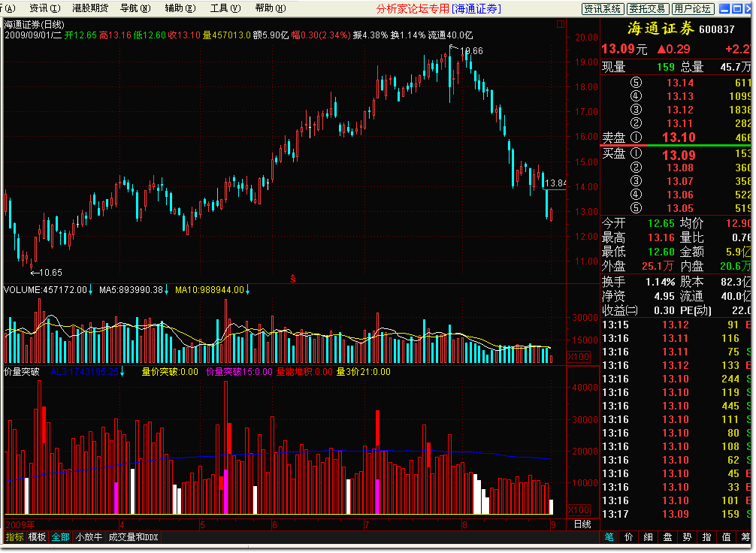
Task: Select the 全部 tab at the bottom
Action: coord(60,537)
